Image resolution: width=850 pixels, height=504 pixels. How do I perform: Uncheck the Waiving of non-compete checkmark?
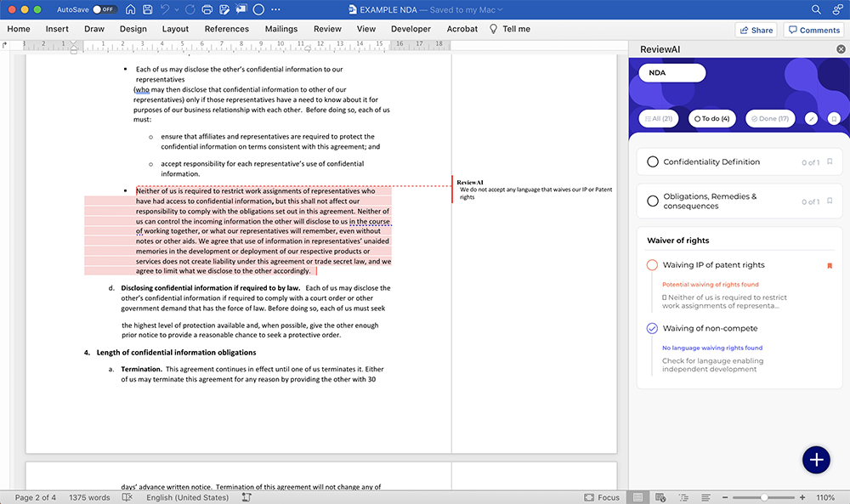(652, 328)
